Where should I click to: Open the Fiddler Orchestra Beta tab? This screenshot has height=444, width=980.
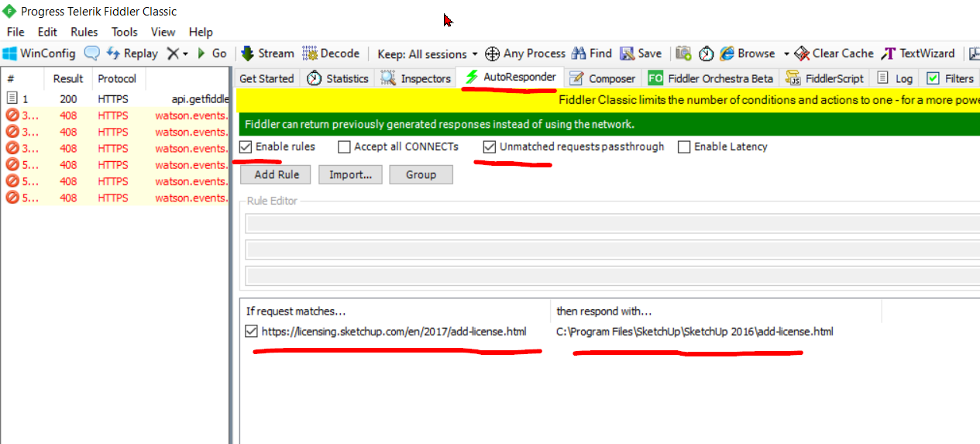[710, 78]
